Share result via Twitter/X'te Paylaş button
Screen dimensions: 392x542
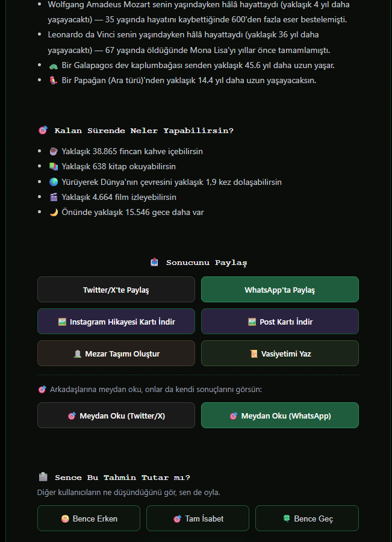[x=116, y=290]
